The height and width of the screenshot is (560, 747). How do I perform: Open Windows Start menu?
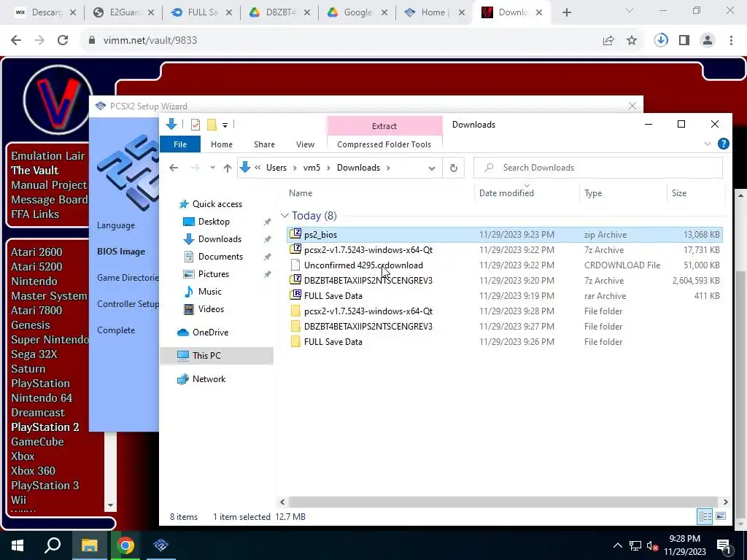coord(18,545)
